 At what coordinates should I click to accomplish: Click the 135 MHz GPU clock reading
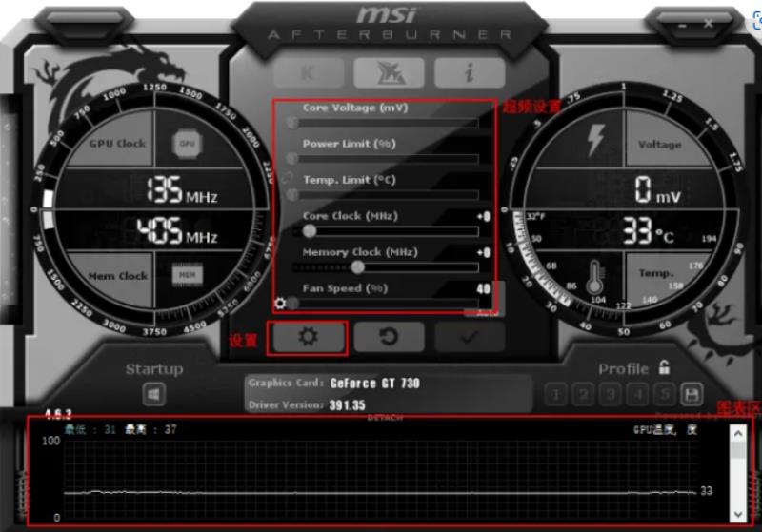pos(182,189)
